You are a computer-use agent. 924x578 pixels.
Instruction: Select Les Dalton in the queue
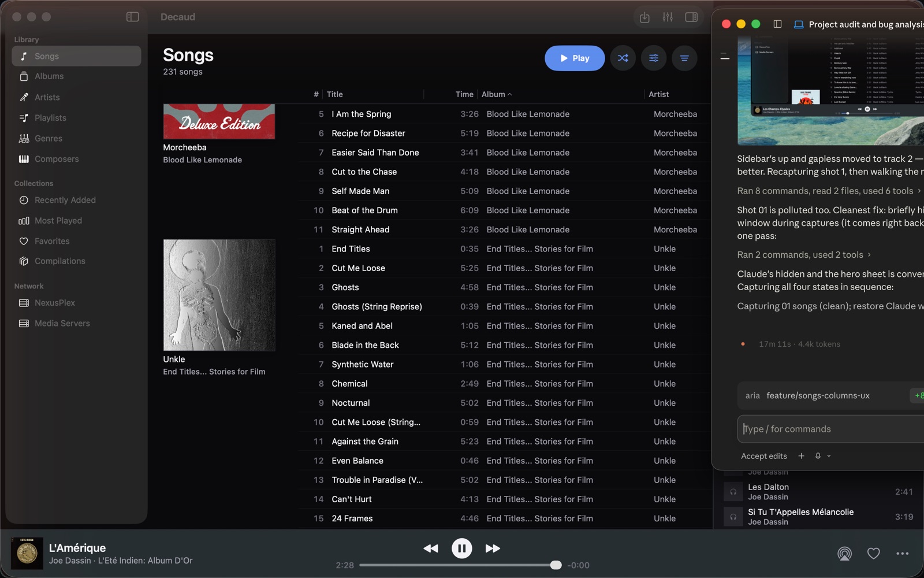(x=819, y=492)
